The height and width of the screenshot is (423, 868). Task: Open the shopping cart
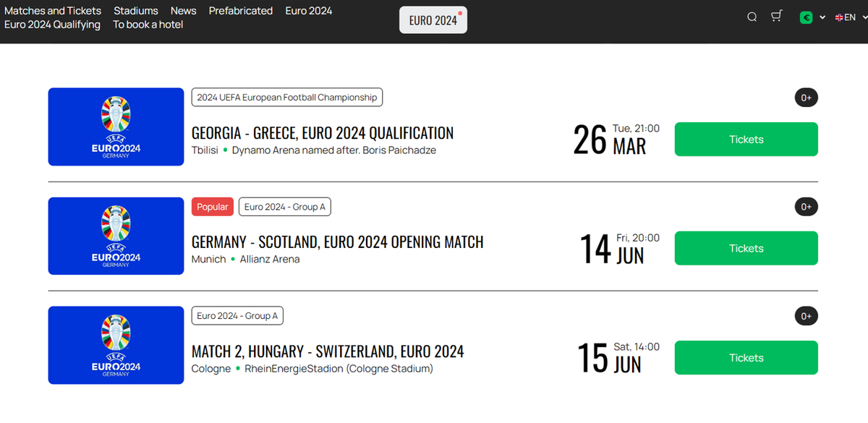pyautogui.click(x=777, y=17)
